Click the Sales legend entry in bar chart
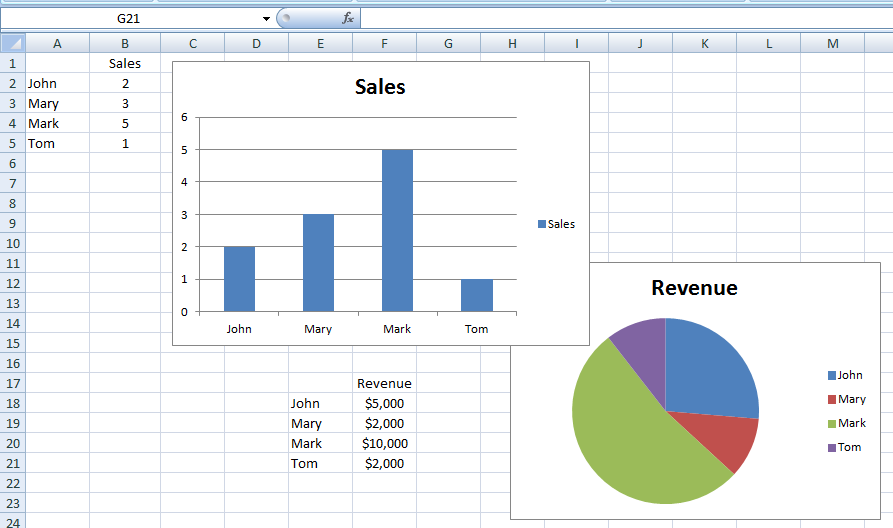Image resolution: width=893 pixels, height=528 pixels. coord(556,224)
